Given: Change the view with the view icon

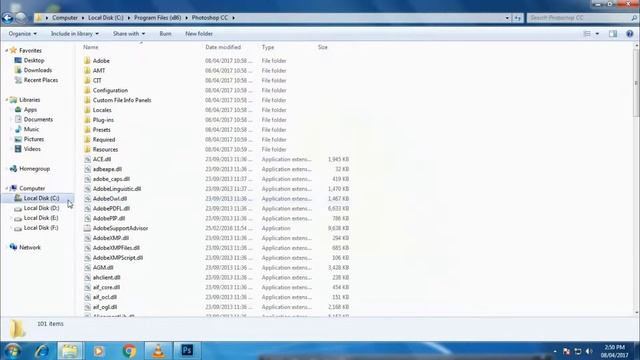Looking at the screenshot, I should pos(587,34).
